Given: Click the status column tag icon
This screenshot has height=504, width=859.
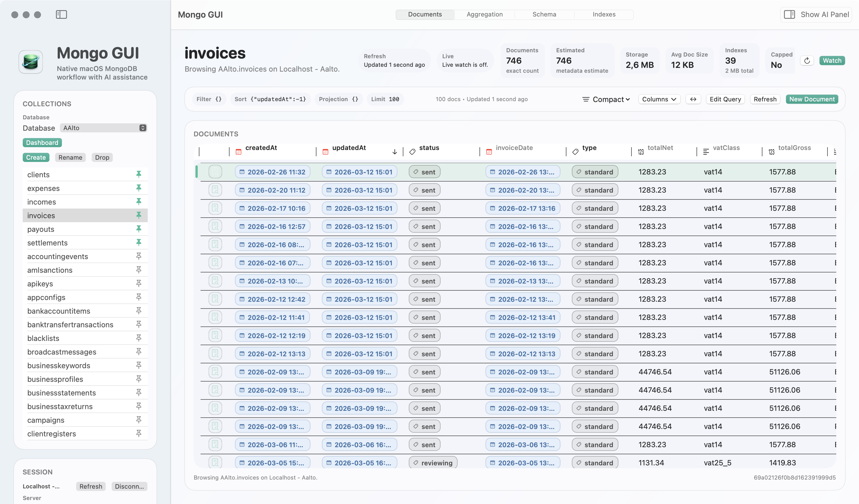Looking at the screenshot, I should (412, 152).
